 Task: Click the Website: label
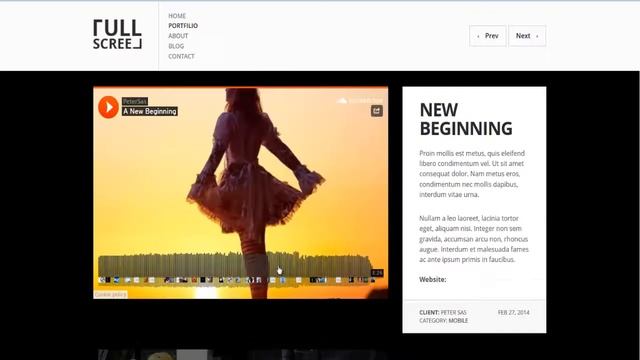[x=433, y=280]
